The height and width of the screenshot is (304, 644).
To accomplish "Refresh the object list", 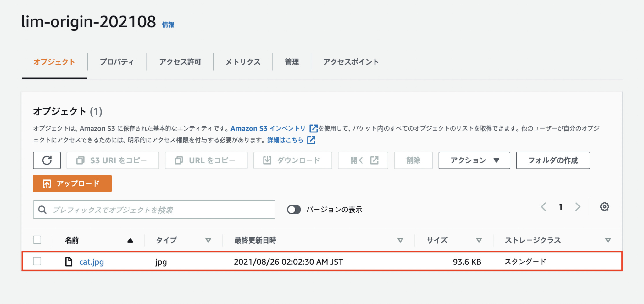I will (47, 160).
